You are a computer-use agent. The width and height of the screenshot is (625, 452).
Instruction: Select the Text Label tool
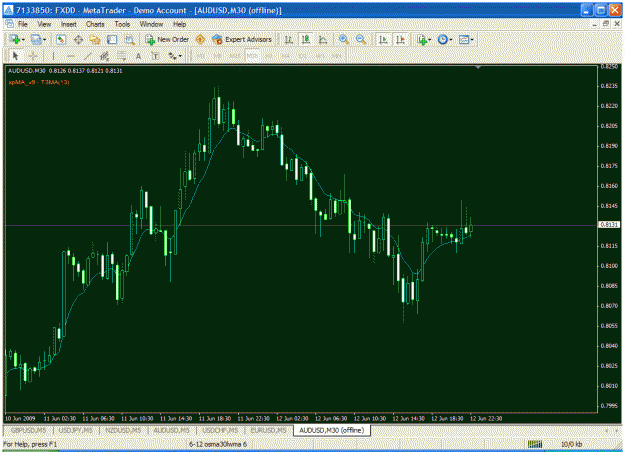coord(155,56)
